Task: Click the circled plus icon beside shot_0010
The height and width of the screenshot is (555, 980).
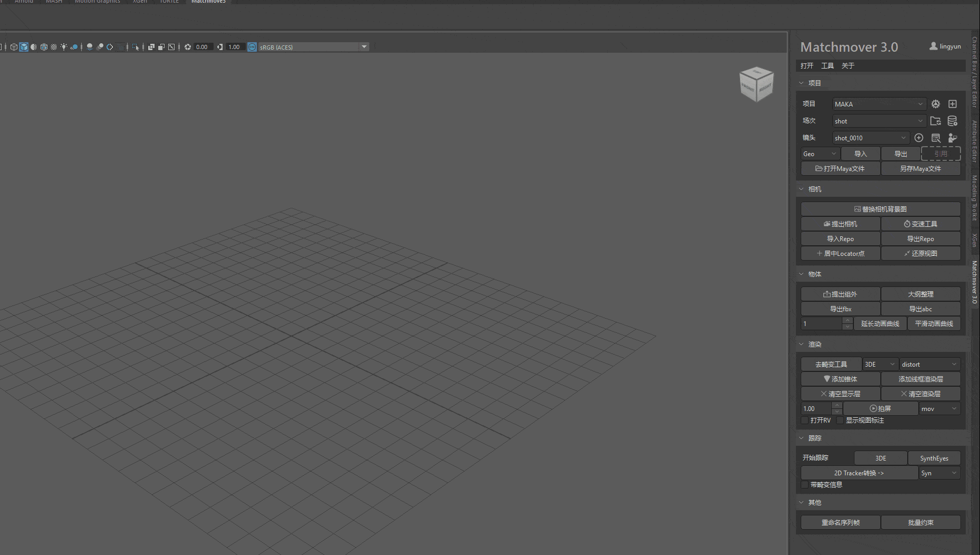Action: tap(919, 138)
